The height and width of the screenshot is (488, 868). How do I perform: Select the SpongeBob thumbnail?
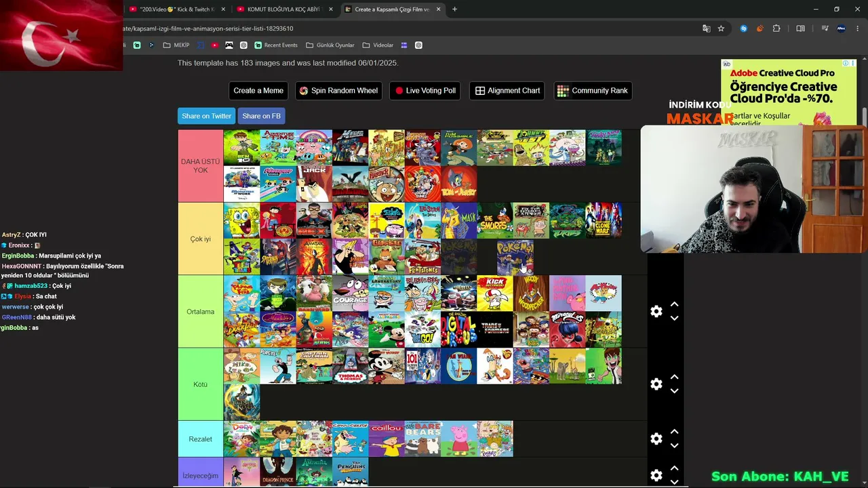241,221
